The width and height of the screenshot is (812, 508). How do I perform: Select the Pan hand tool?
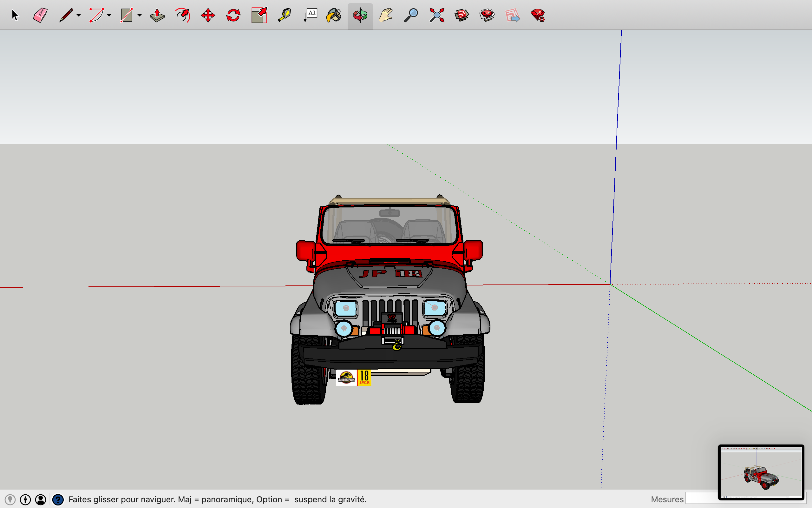(x=385, y=16)
